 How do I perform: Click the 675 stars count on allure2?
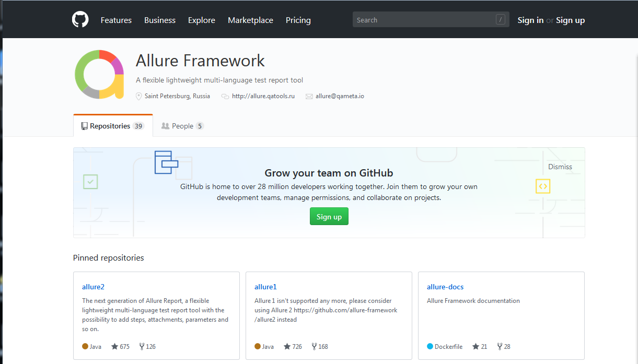[x=124, y=346]
